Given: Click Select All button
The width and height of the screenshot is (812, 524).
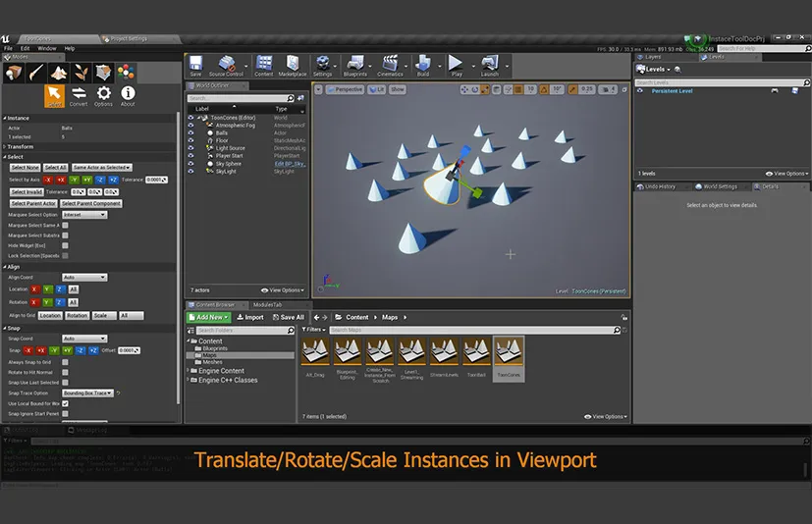Looking at the screenshot, I should click(55, 167).
